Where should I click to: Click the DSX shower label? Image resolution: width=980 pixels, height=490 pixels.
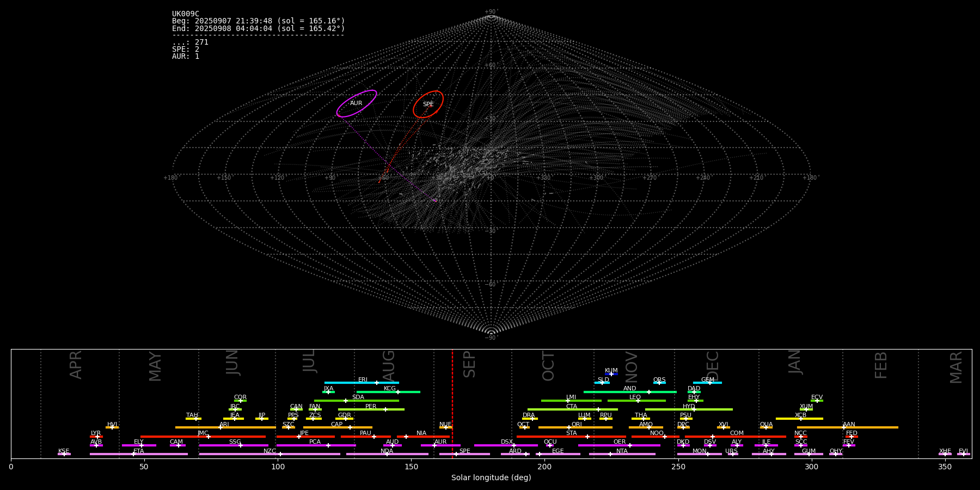(x=507, y=442)
